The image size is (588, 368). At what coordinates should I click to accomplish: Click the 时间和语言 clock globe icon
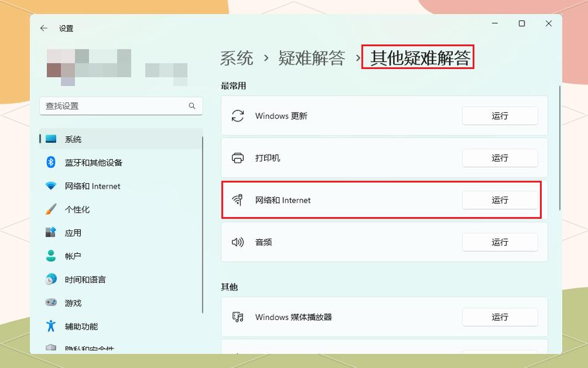click(51, 279)
